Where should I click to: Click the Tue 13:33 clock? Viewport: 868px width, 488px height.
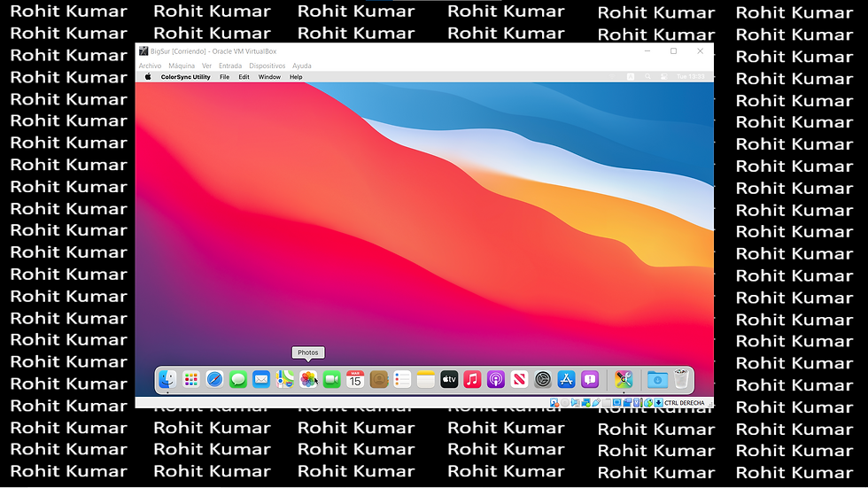click(x=690, y=77)
